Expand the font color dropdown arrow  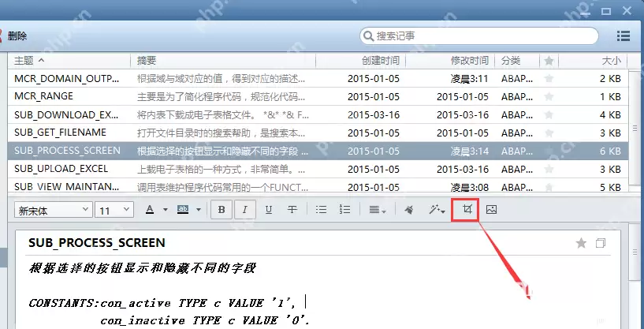(165, 210)
